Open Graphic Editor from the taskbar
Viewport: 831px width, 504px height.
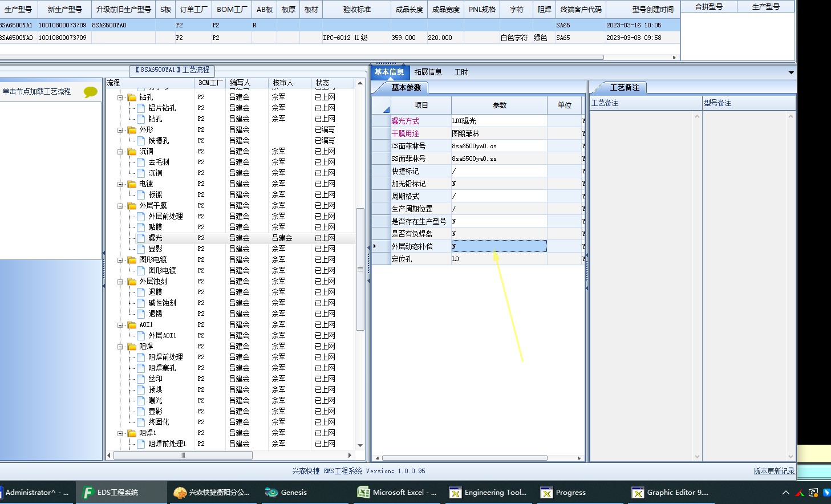671,493
